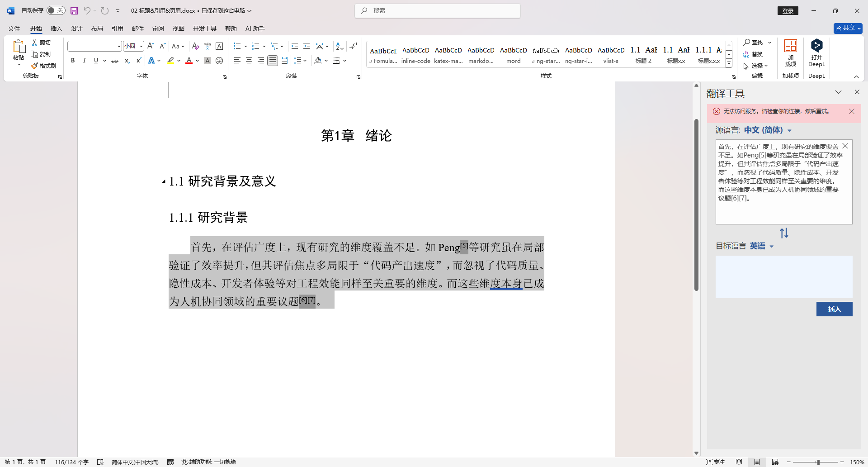
Task: Open line spacing options
Action: 300,61
